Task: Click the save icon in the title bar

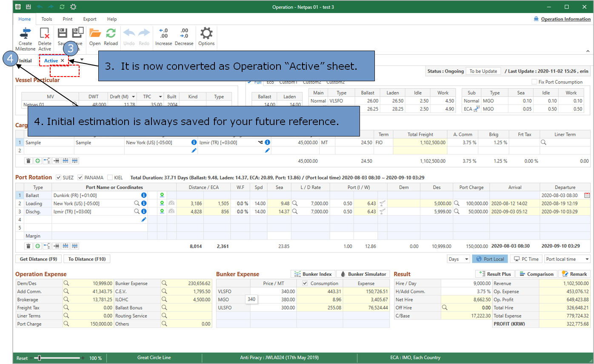Action: [28, 7]
